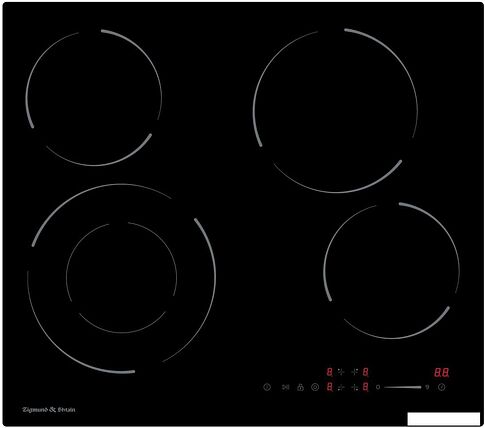Tap the 9 end of the slider
Viewport: 485px width, 428px height.
tap(427, 387)
